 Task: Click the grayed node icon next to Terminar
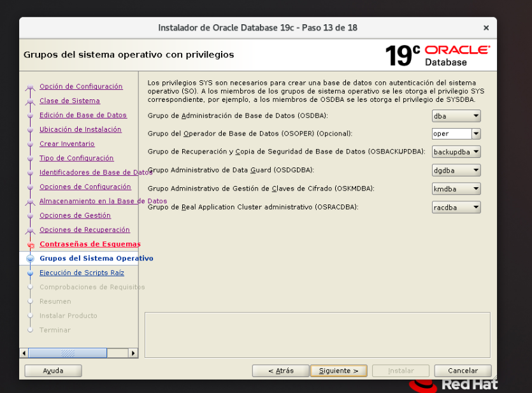(x=31, y=330)
